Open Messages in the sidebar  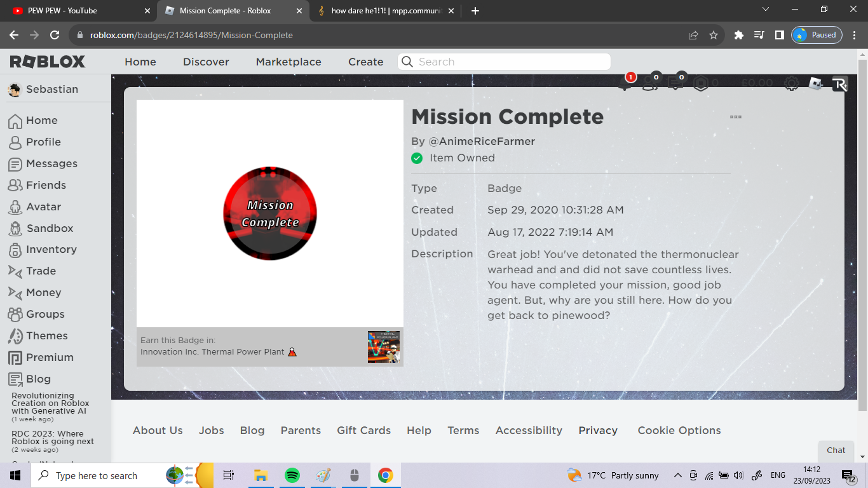click(x=43, y=164)
